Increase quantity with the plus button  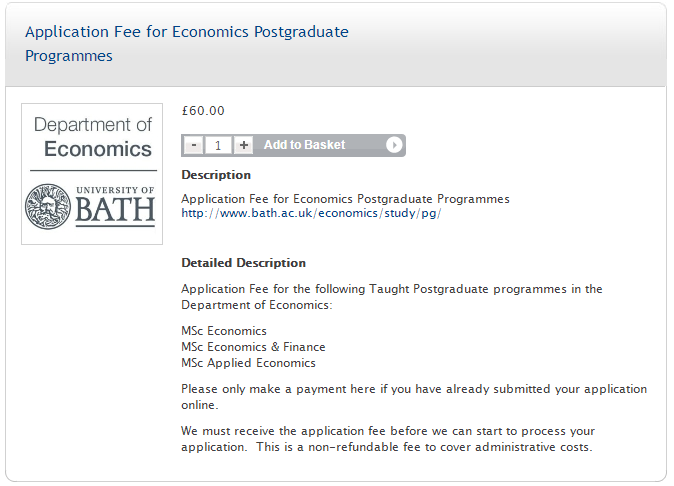[x=244, y=145]
